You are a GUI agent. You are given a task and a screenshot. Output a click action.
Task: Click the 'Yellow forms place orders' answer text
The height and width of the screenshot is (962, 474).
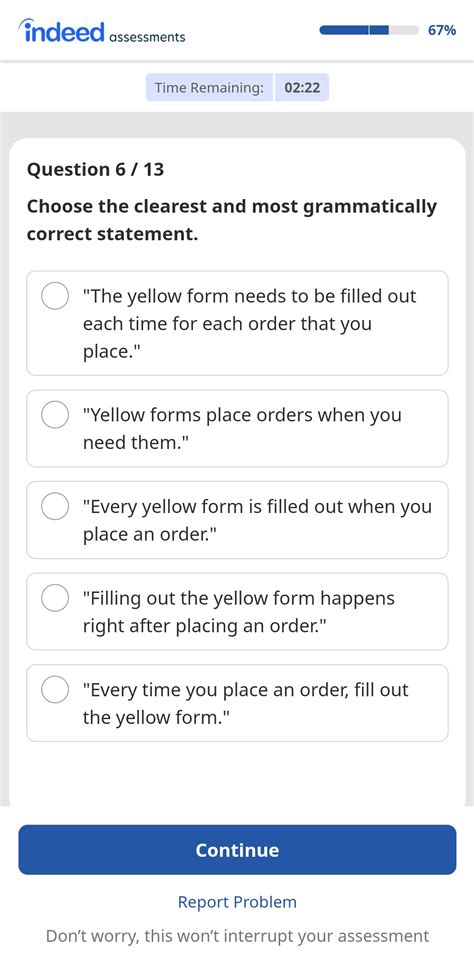[242, 428]
